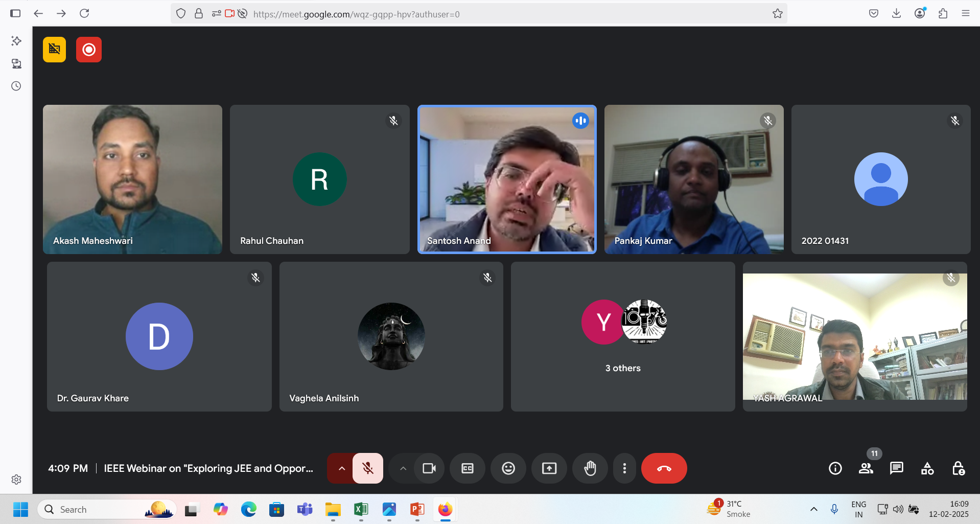Open the three-dot more options menu
Viewport: 980px width, 524px height.
point(624,468)
